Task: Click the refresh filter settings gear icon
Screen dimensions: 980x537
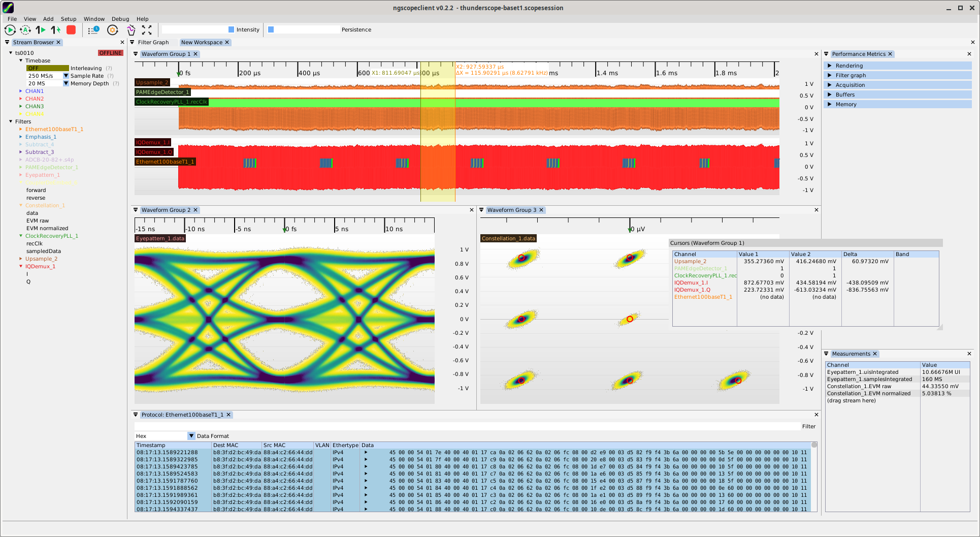Action: point(113,30)
